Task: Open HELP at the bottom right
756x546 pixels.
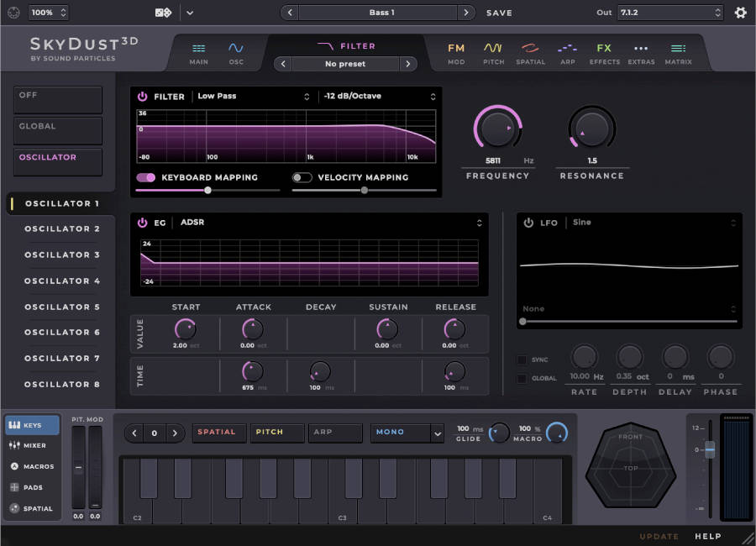Action: [x=708, y=536]
